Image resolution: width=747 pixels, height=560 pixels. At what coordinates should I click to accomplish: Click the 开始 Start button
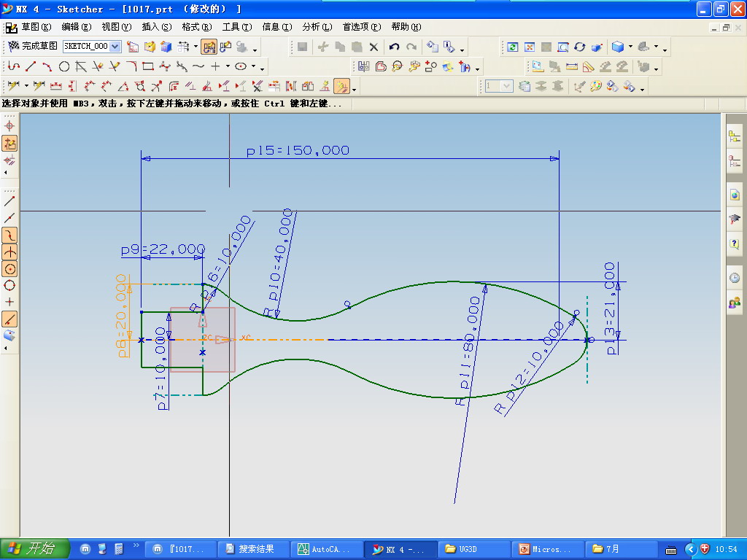(34, 548)
